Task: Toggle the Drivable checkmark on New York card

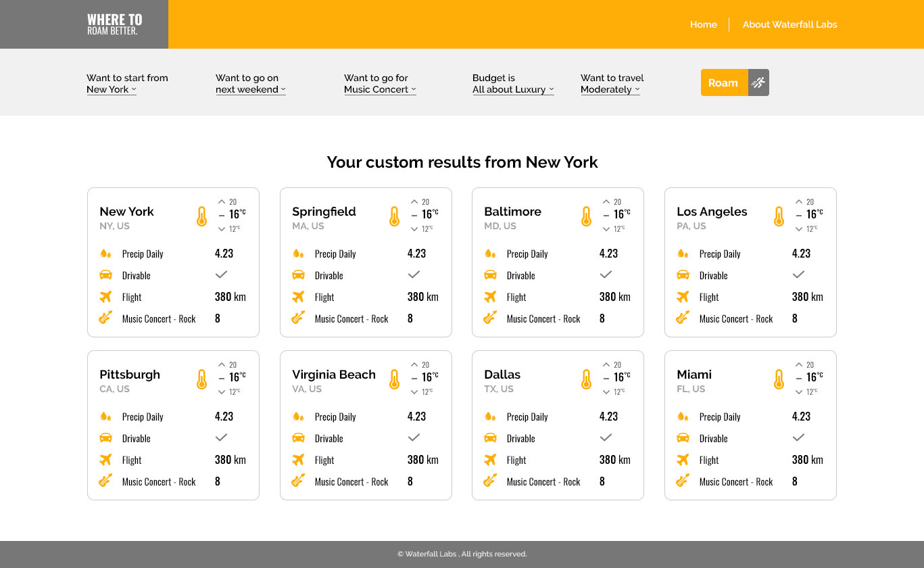Action: click(x=221, y=275)
